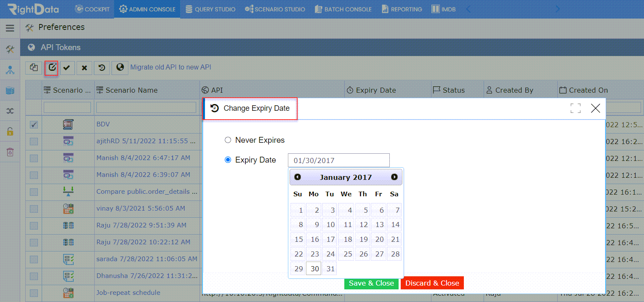Click Save & Close button
Screen dimensions: 644x302
point(371,283)
